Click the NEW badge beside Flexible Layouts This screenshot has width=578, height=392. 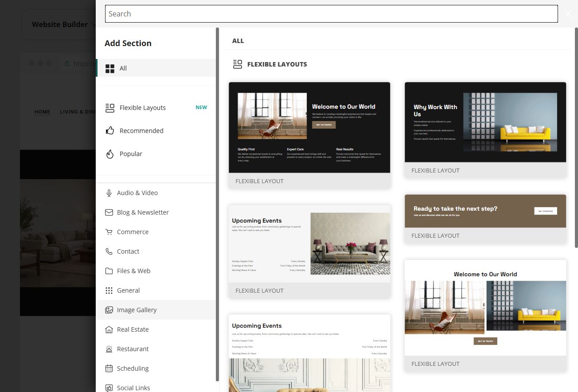click(201, 107)
